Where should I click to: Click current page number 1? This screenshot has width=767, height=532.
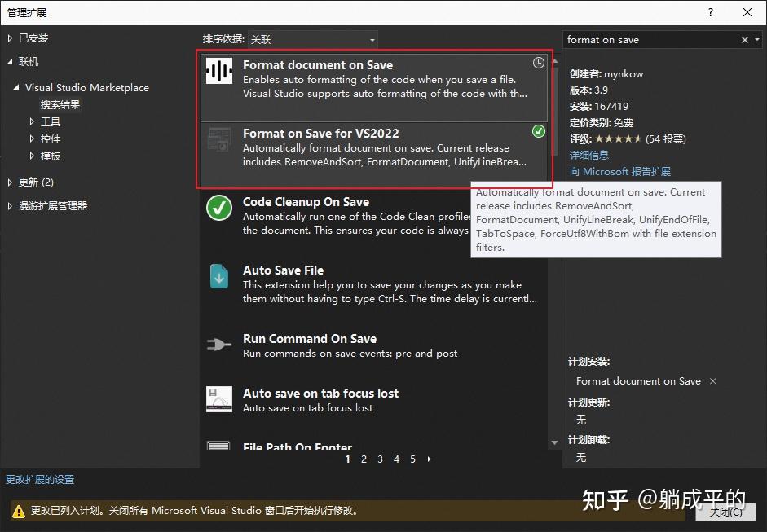[347, 459]
